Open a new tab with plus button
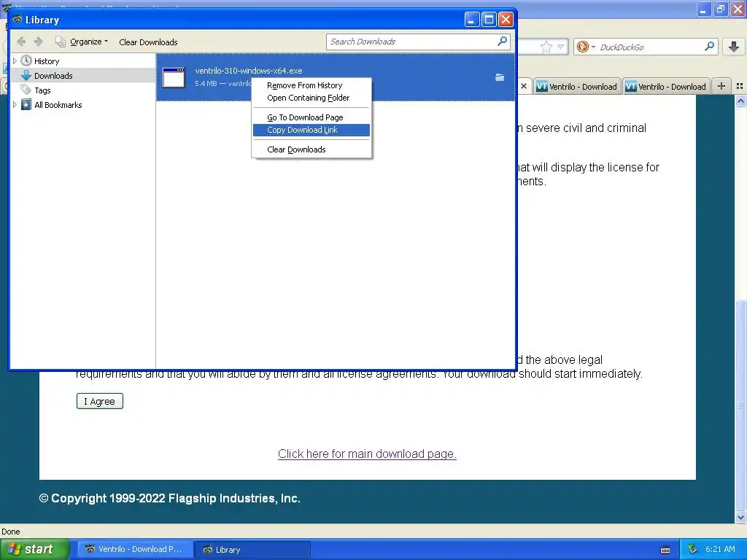 (721, 86)
